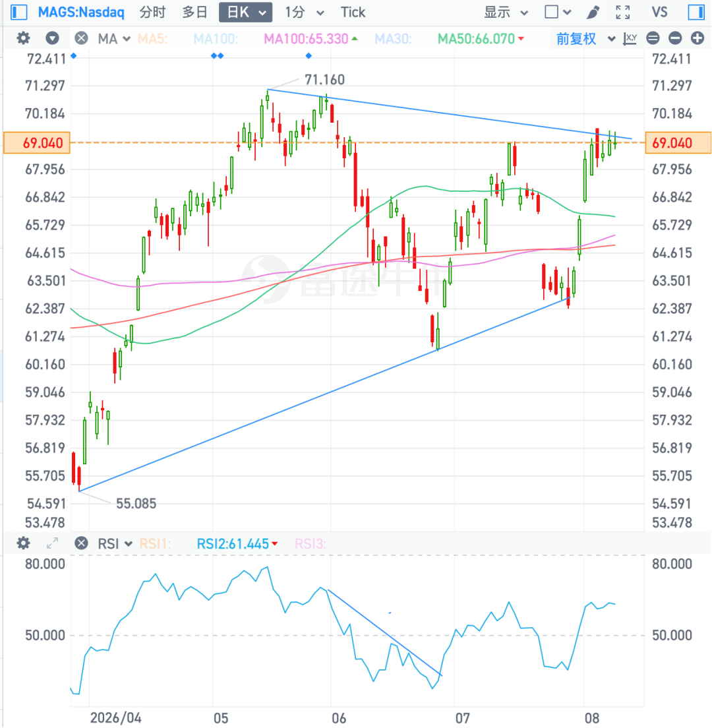712x728 pixels.
Task: Toggle the MA30 line visibility
Action: click(393, 38)
